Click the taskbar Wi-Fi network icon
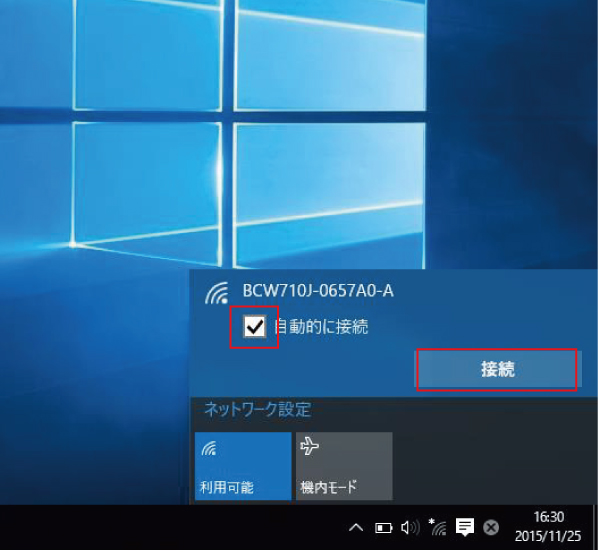 pyautogui.click(x=438, y=527)
